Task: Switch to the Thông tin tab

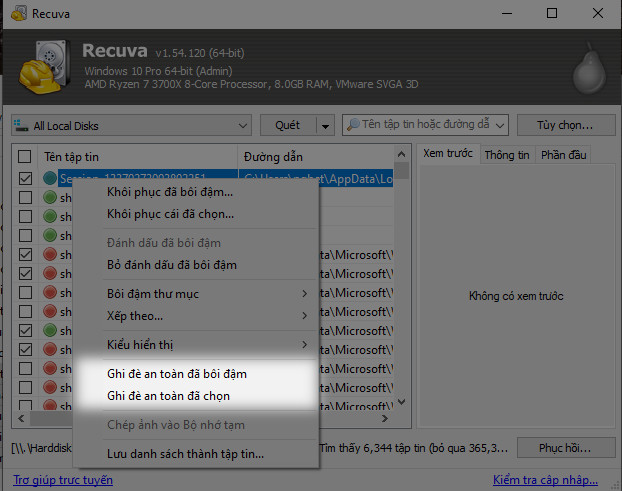Action: (x=506, y=155)
